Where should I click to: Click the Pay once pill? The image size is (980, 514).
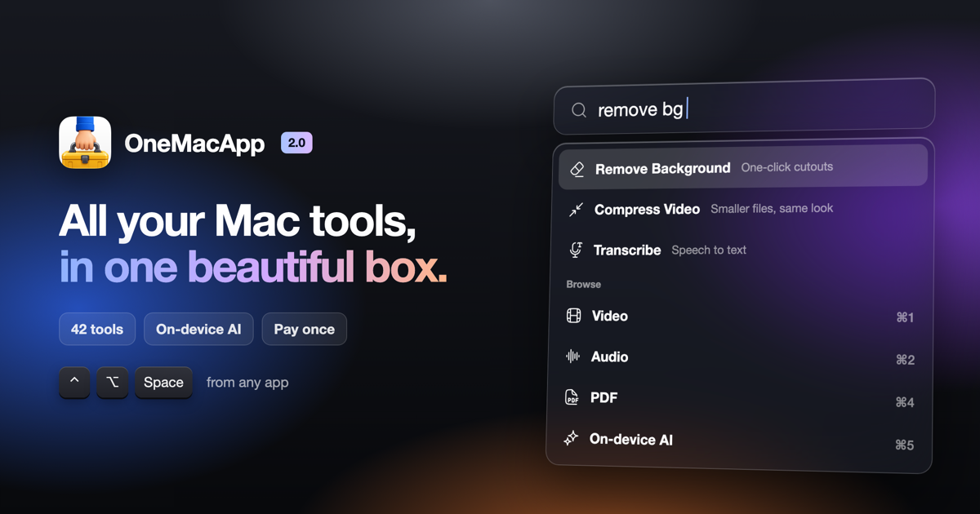pyautogui.click(x=304, y=329)
